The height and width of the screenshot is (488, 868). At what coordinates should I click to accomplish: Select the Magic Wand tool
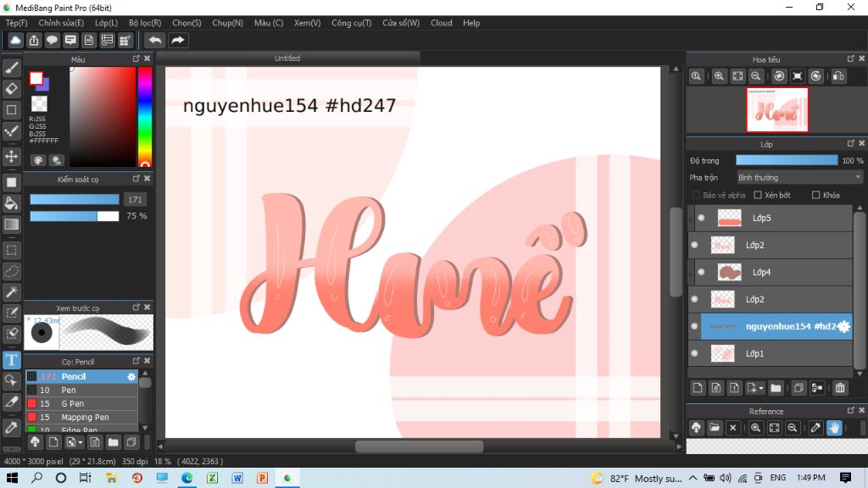12,291
